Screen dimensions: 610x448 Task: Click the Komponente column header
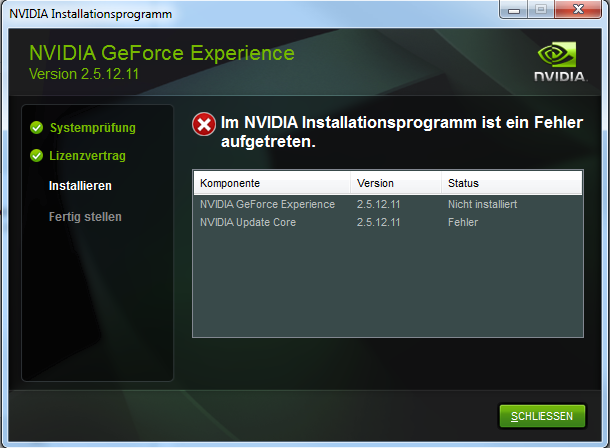[272, 183]
